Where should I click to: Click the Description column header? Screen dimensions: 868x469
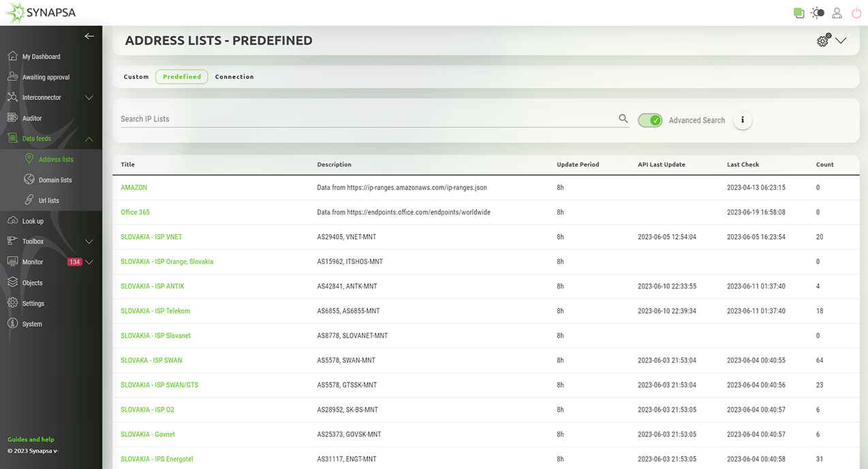[x=335, y=164]
